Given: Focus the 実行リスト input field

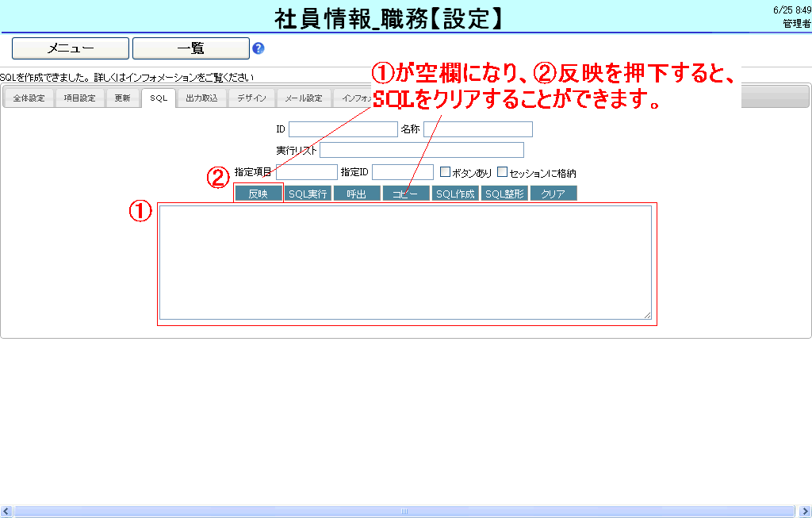Looking at the screenshot, I should pyautogui.click(x=422, y=150).
